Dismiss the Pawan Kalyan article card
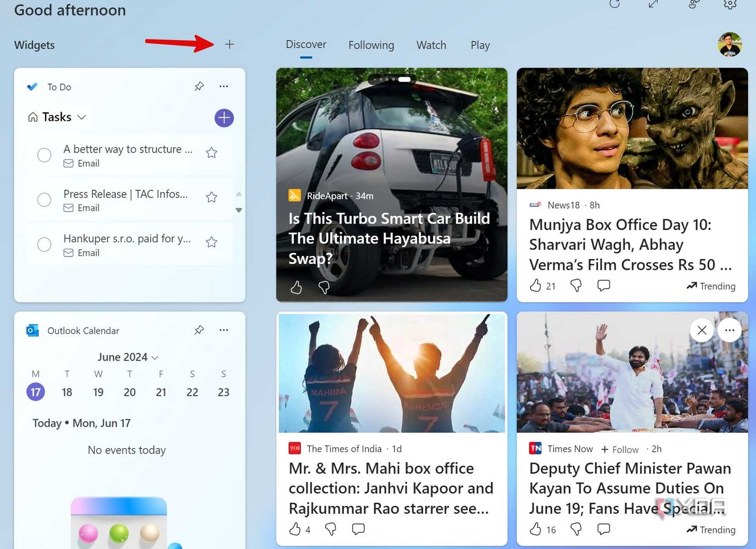The image size is (756, 549). click(x=701, y=330)
